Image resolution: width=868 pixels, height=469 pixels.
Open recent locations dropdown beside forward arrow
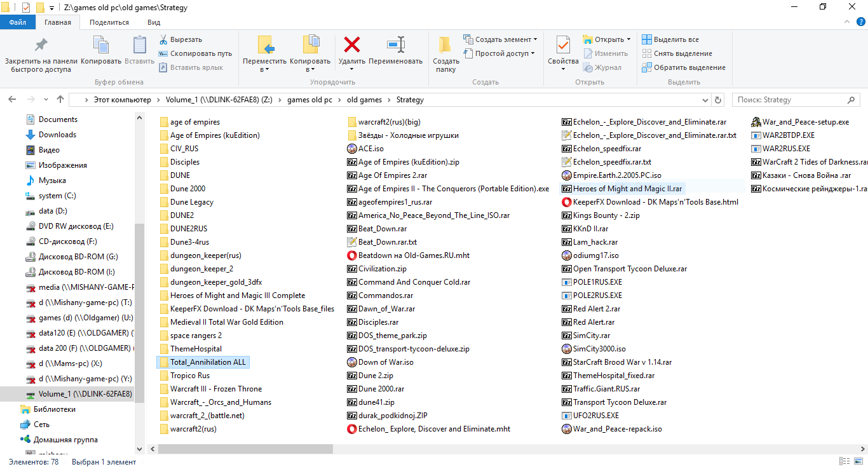coord(46,100)
